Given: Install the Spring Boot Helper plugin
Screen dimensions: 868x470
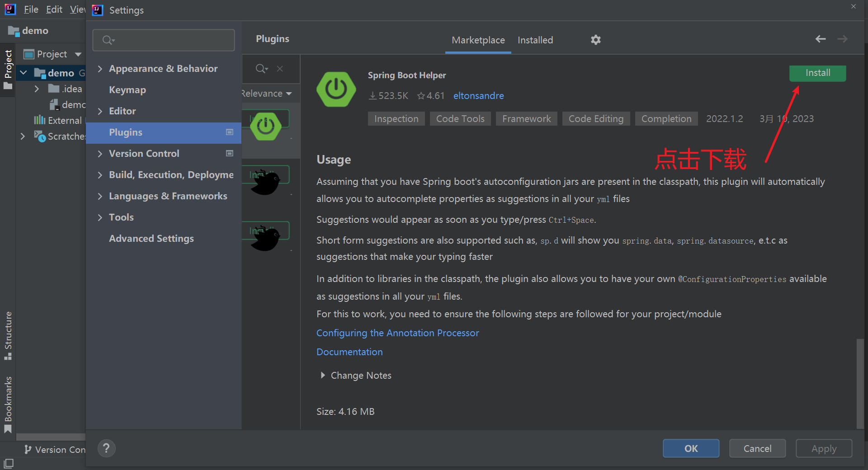Looking at the screenshot, I should tap(817, 73).
